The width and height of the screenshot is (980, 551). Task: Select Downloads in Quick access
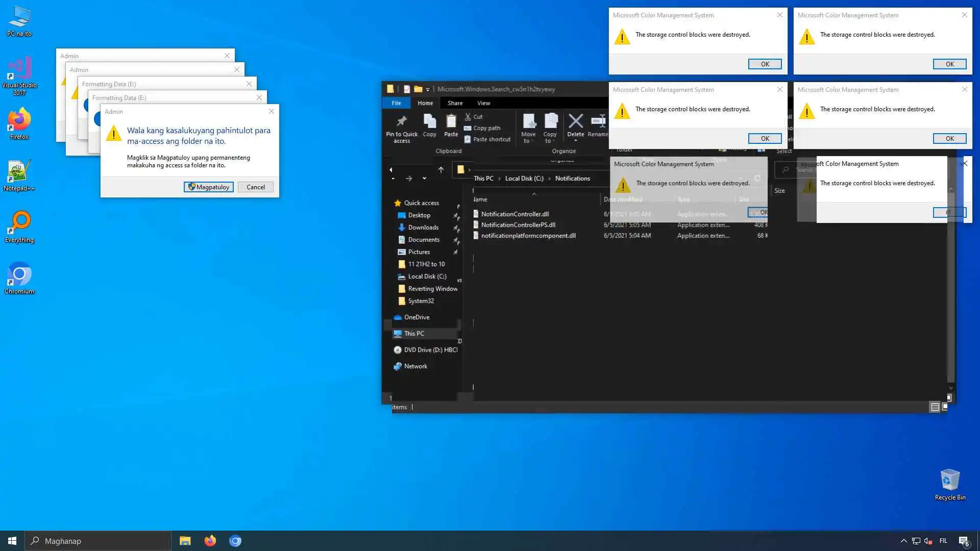[x=423, y=228]
